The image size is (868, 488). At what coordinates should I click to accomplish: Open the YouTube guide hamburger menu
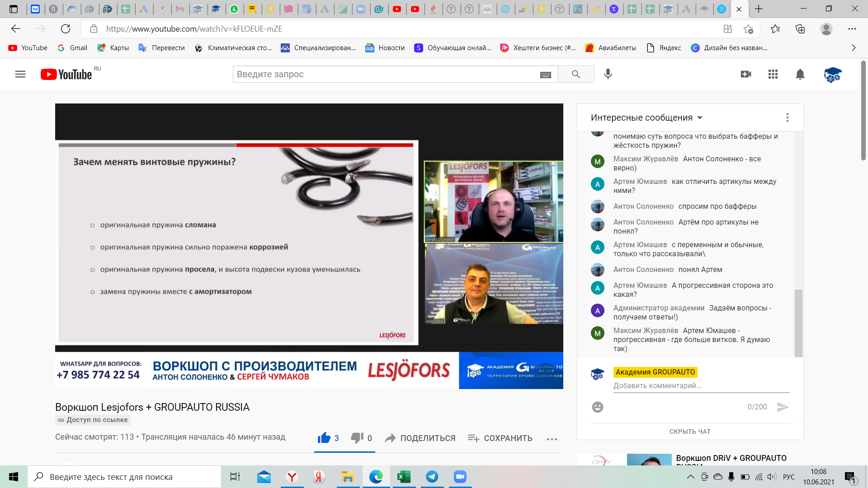[20, 74]
